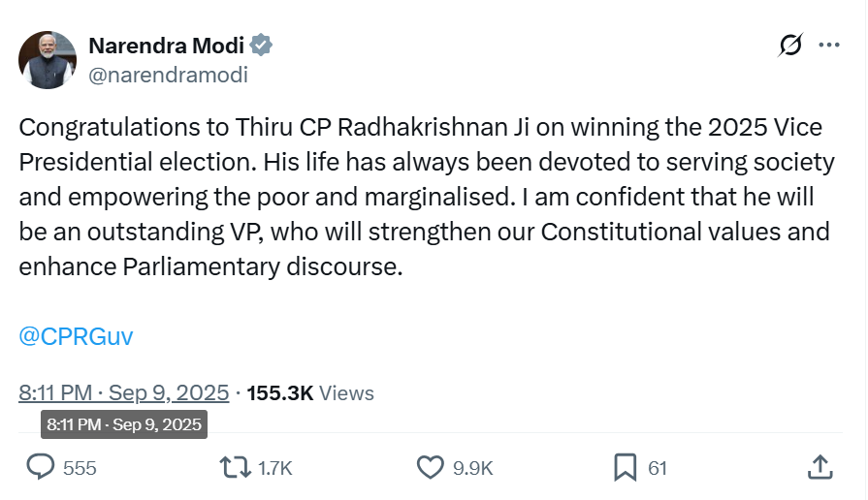Bookmark this post with the bookmark icon
This screenshot has width=868, height=500.
point(625,468)
